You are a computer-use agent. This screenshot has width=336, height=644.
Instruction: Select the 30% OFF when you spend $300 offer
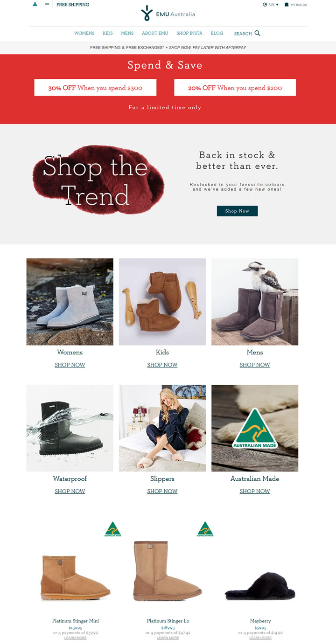pyautogui.click(x=95, y=88)
